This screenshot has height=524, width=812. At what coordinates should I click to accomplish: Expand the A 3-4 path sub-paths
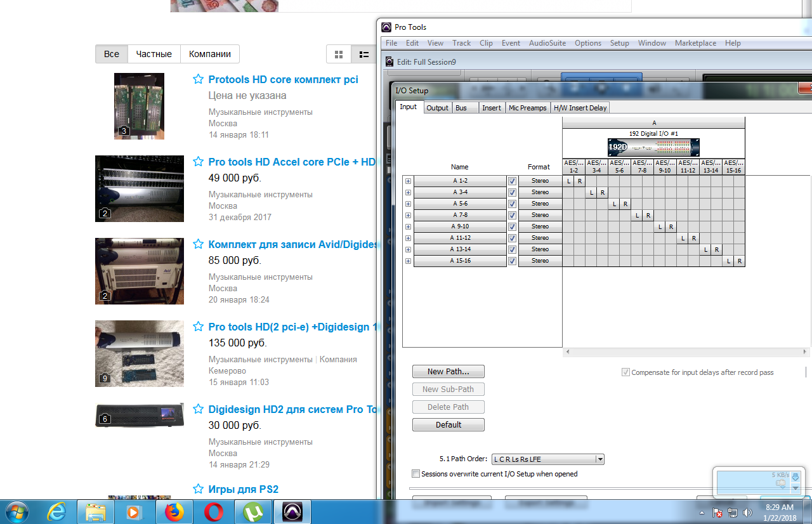pyautogui.click(x=408, y=192)
